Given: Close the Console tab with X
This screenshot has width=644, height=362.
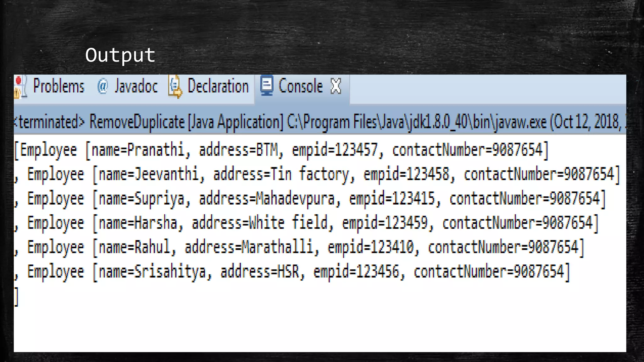Looking at the screenshot, I should coord(336,86).
